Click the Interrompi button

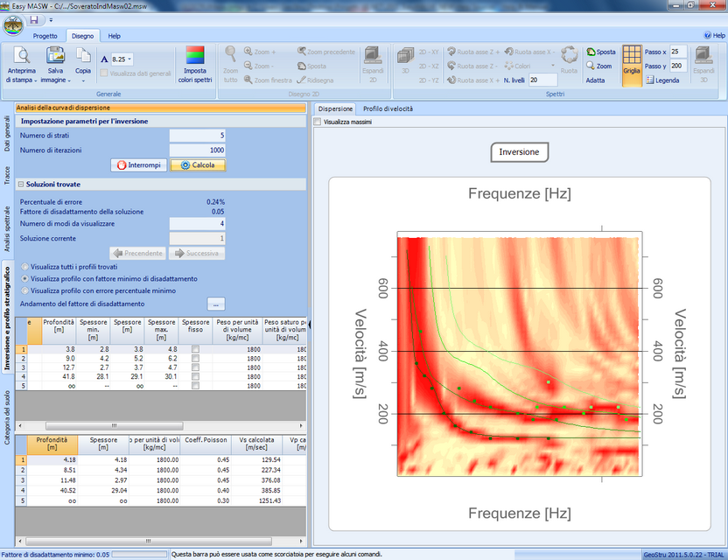pos(137,164)
